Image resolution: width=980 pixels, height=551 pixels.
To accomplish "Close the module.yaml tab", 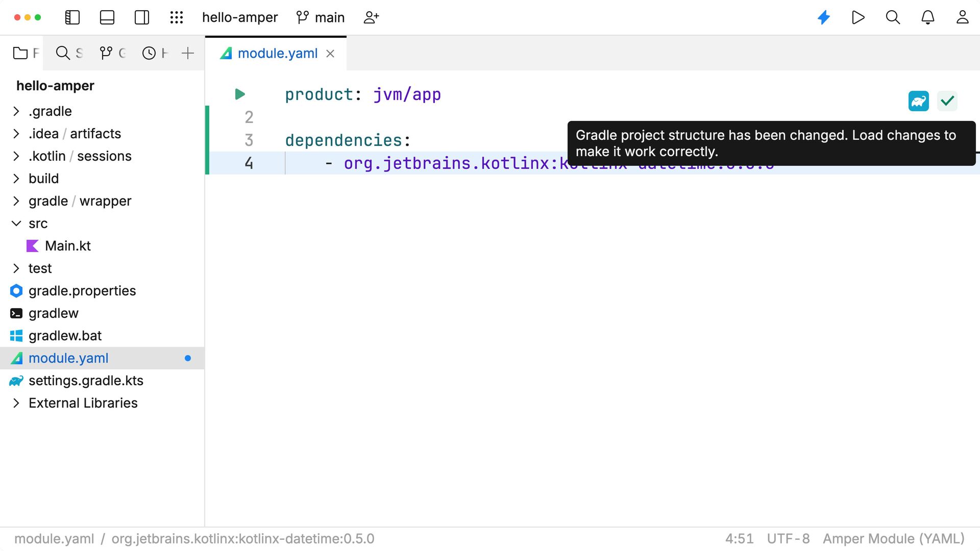I will [330, 54].
